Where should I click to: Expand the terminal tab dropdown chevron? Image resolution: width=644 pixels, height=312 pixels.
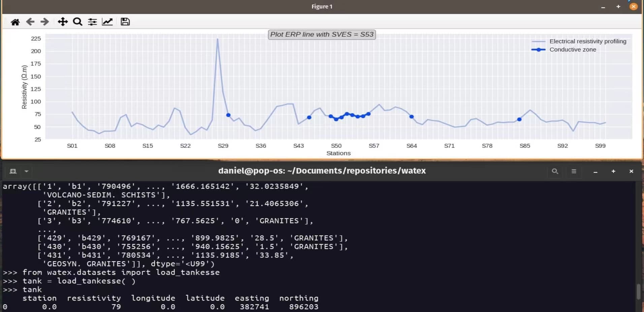pos(27,171)
